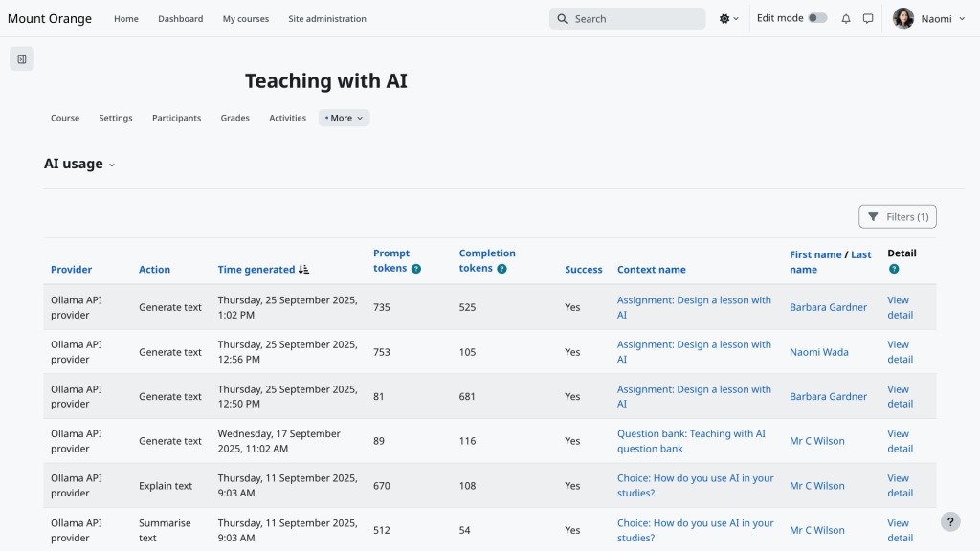This screenshot has height=551, width=980.
Task: Sort by First name header
Action: (x=815, y=254)
